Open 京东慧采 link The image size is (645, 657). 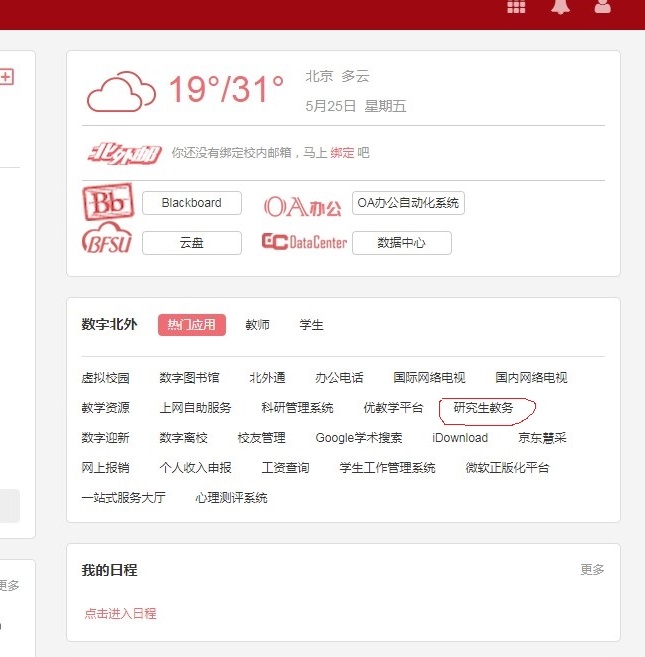pos(542,438)
